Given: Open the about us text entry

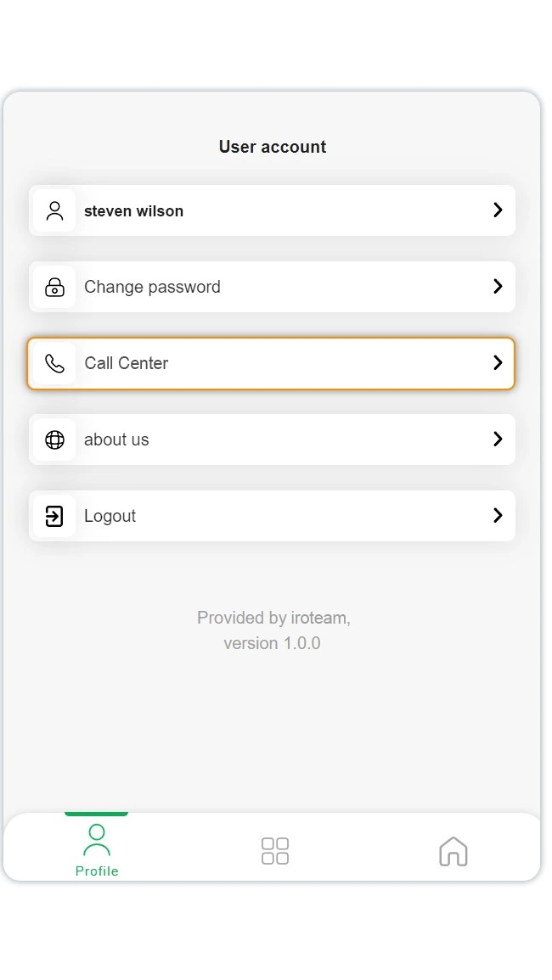Looking at the screenshot, I should point(116,440).
